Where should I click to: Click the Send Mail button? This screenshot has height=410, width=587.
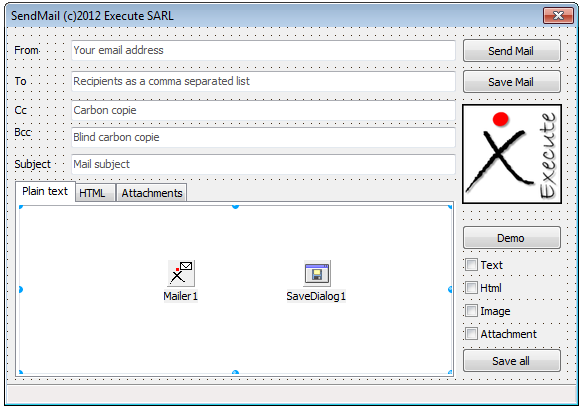coord(511,51)
